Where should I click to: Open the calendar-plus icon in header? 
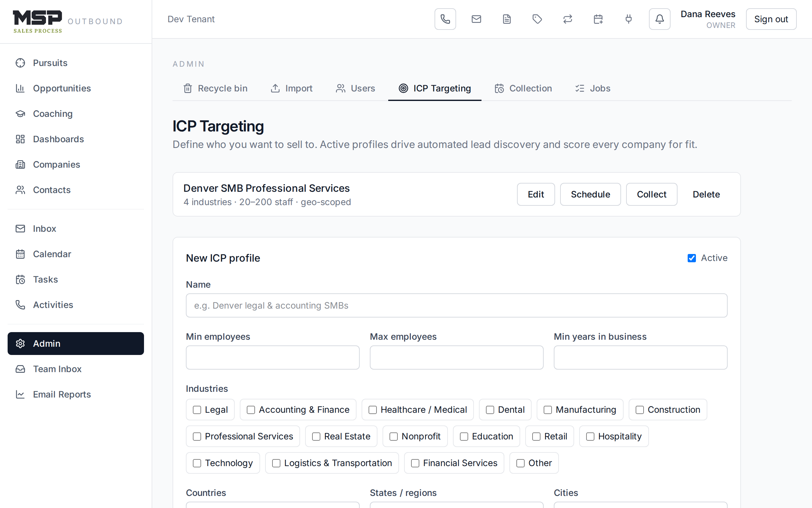tap(598, 19)
